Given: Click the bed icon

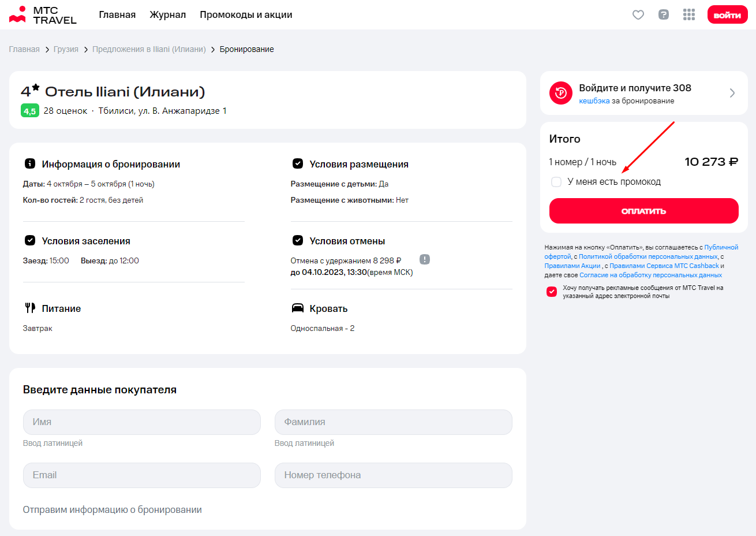Looking at the screenshot, I should pos(298,308).
